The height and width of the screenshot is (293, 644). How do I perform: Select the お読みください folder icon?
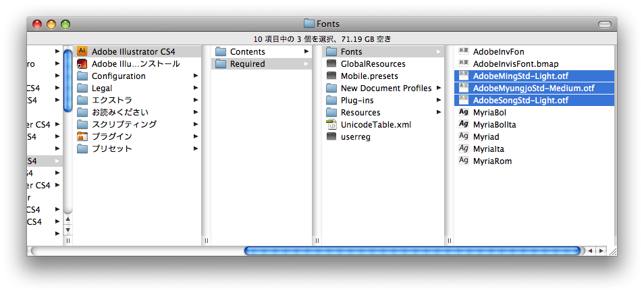pos(82,112)
